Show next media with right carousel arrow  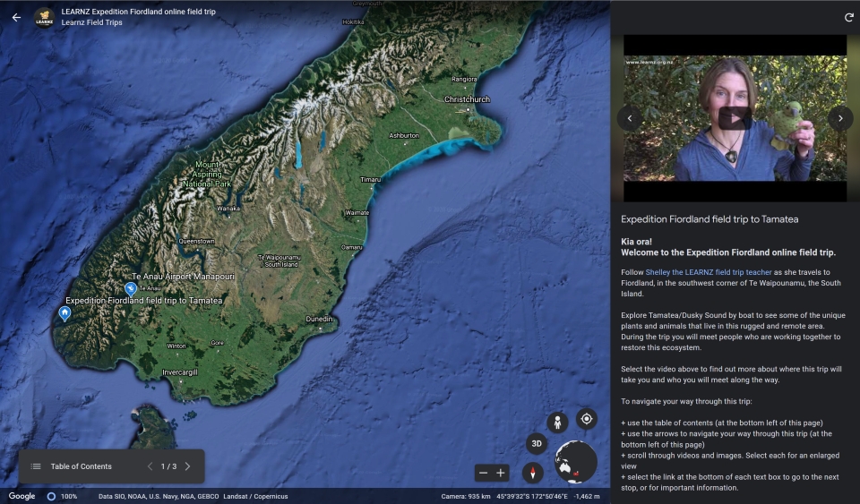(839, 118)
